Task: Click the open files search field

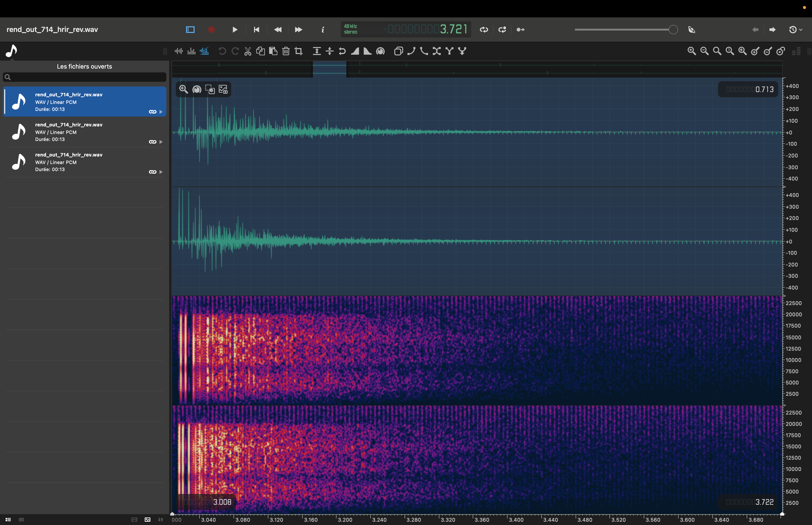Action: click(x=85, y=77)
